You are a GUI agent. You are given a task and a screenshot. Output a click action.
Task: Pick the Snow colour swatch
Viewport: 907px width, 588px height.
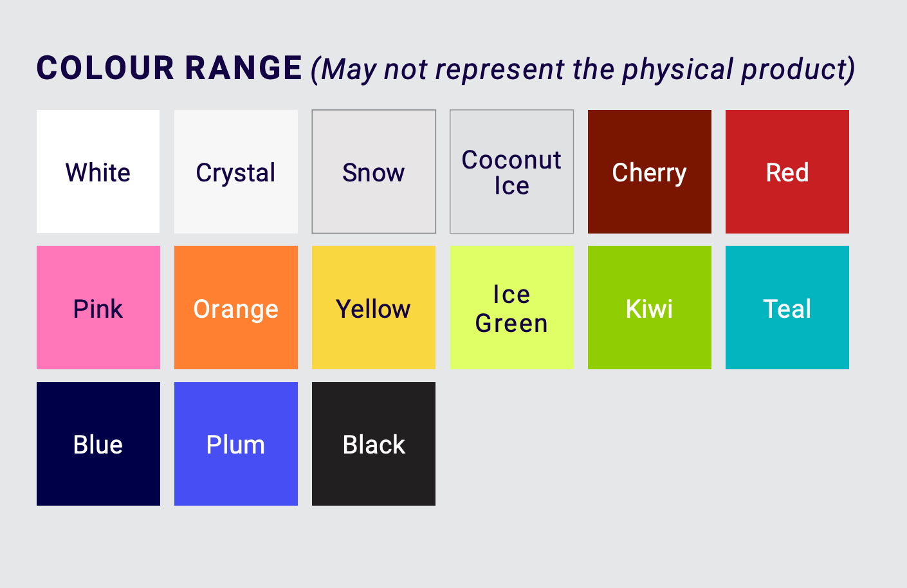[x=374, y=172]
